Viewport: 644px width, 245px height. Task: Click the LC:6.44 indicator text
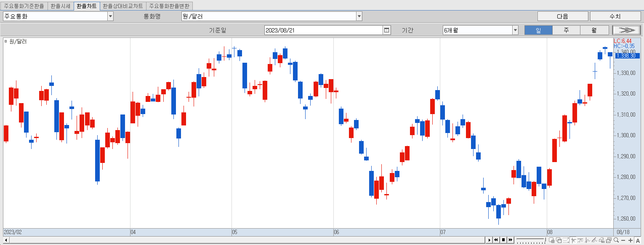coord(623,41)
